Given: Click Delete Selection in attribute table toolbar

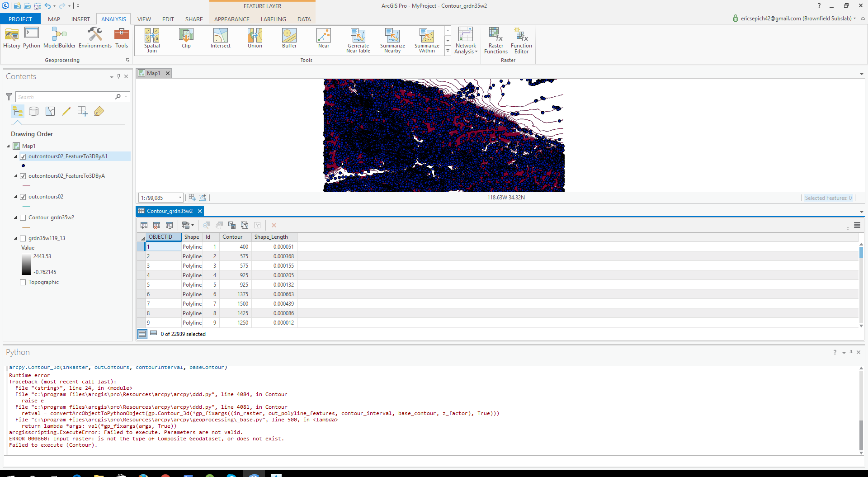Looking at the screenshot, I should pos(274,225).
